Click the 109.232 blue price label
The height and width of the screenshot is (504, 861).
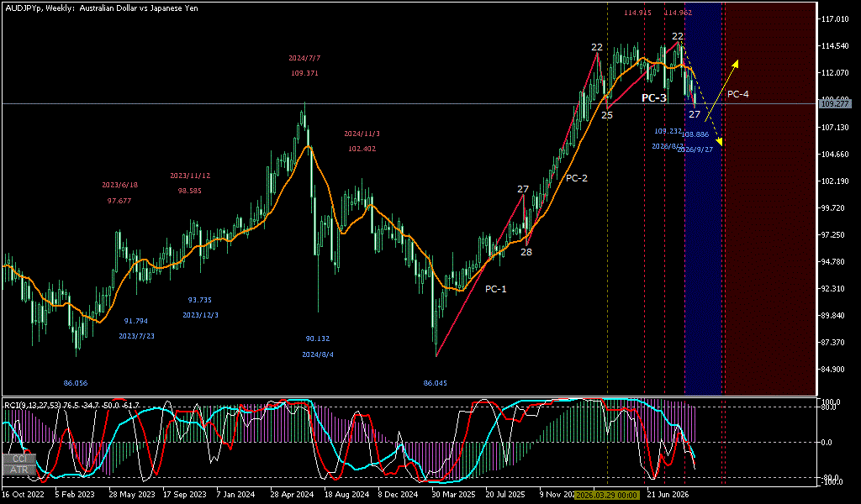point(668,131)
